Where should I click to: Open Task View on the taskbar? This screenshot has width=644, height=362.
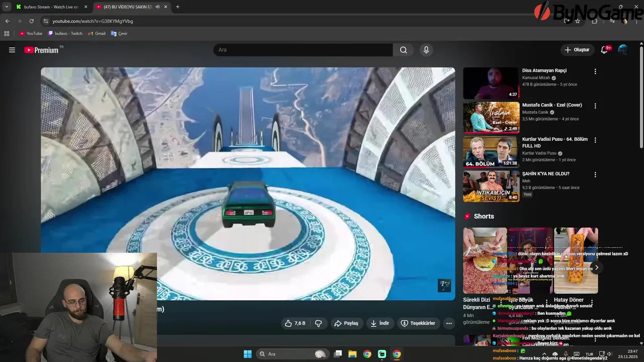338,354
